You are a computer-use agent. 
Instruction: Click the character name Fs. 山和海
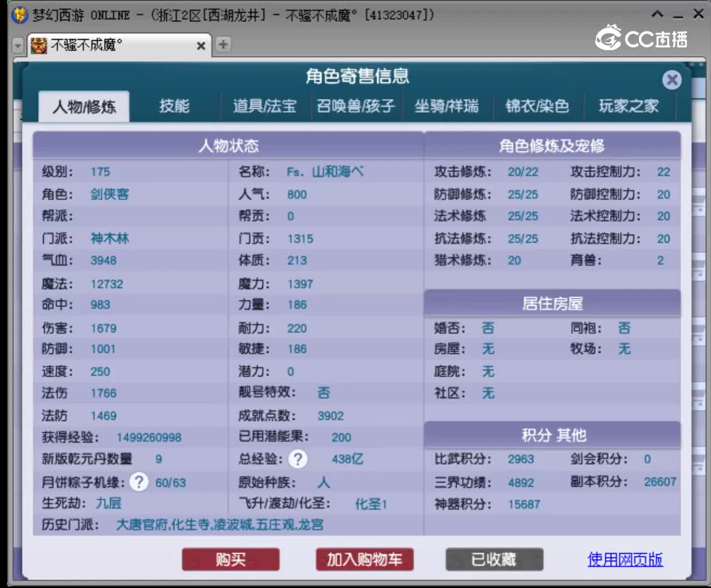325,172
